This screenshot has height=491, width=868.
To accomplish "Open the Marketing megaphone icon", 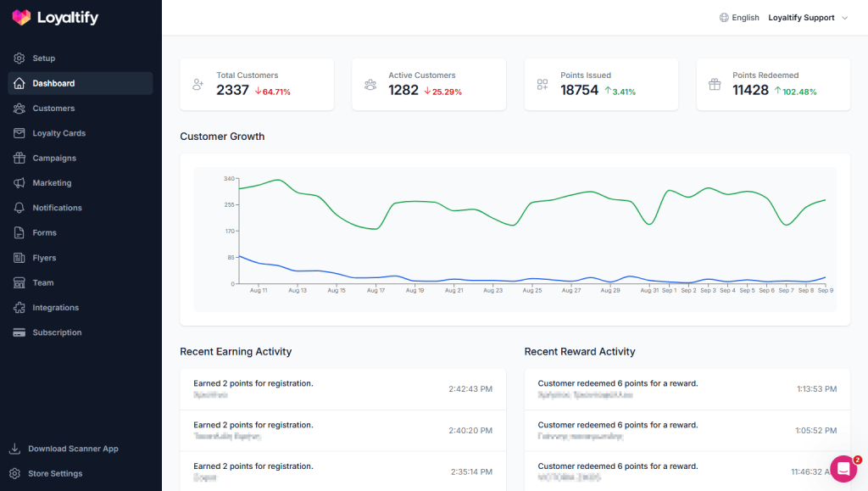I will pos(18,182).
